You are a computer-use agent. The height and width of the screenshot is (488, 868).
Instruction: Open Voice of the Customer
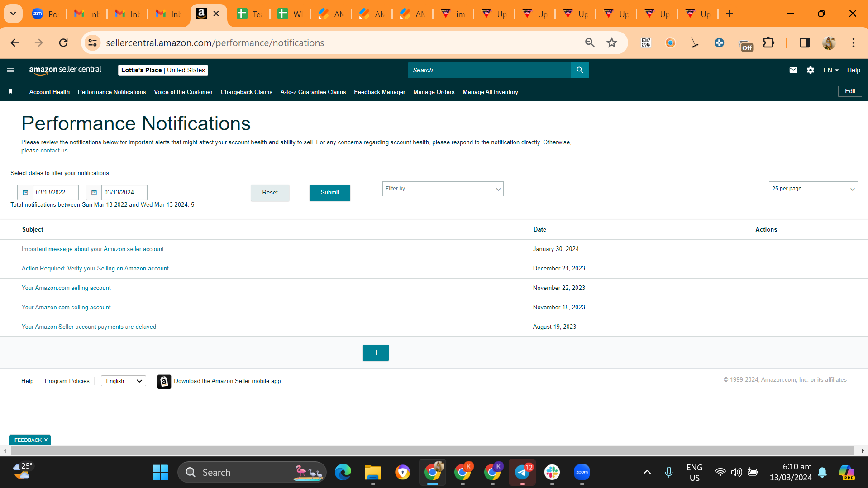click(183, 92)
